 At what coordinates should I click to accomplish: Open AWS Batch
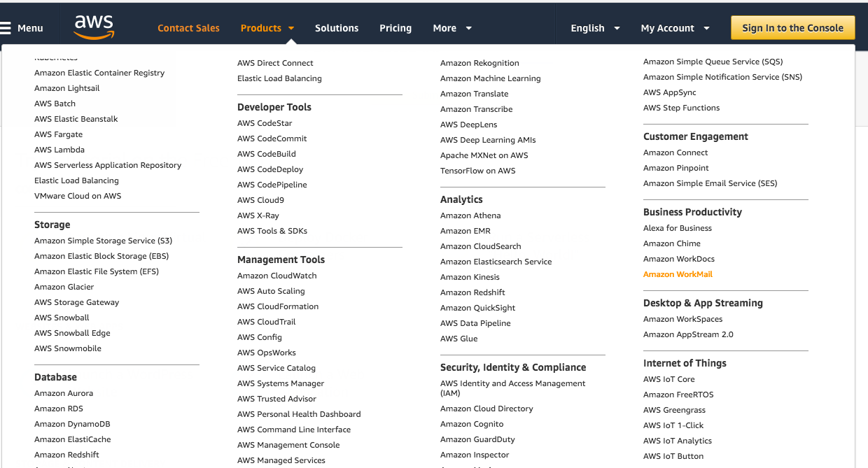[x=55, y=104]
